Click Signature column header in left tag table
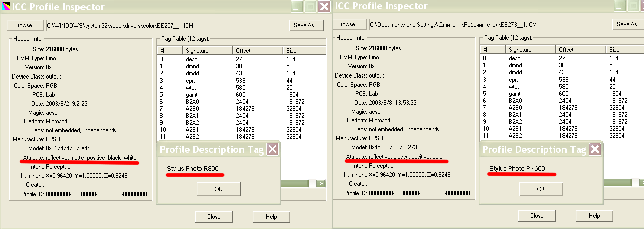This screenshot has width=644, height=229. (207, 51)
